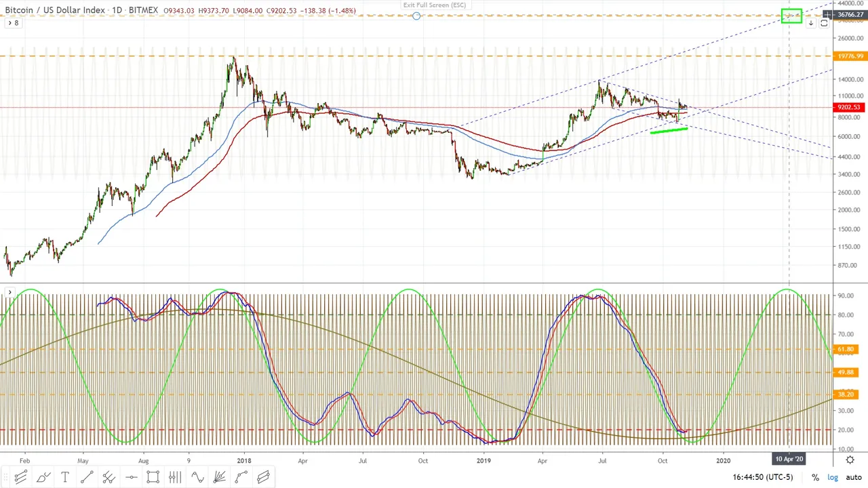
Task: Toggle percent scale mode
Action: 815,477
